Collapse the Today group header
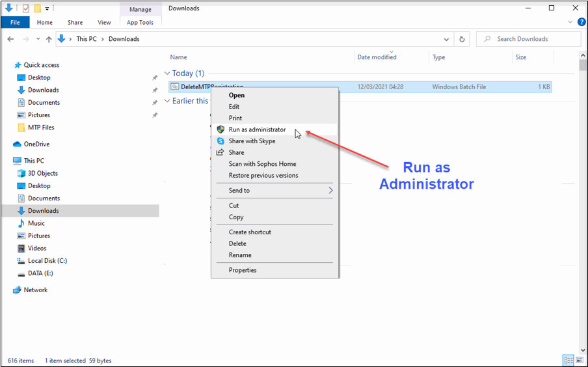Image resolution: width=588 pixels, height=367 pixels. coord(168,74)
